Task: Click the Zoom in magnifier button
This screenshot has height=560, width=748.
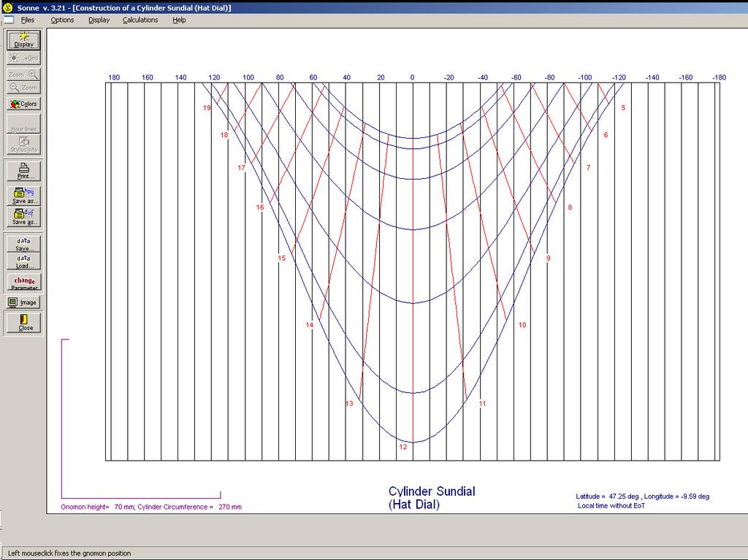Action: [23, 74]
